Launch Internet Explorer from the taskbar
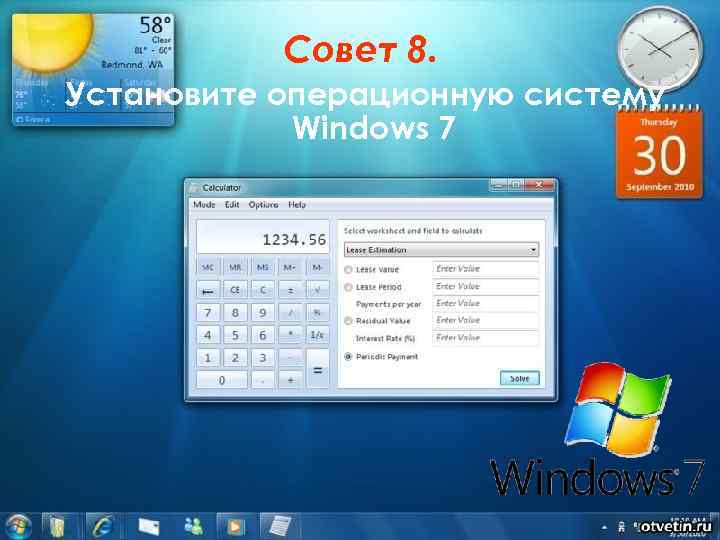 pos(101,526)
